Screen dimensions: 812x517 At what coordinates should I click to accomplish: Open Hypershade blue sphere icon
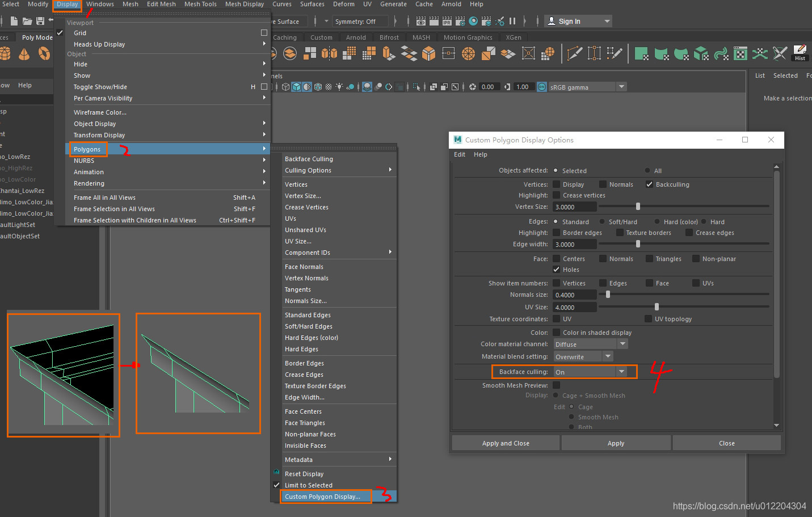coord(473,22)
